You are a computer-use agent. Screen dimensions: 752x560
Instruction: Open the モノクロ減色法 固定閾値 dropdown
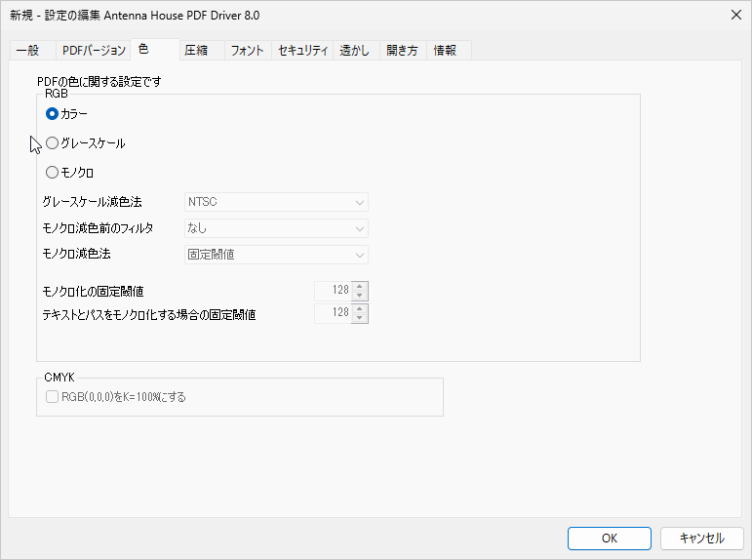[277, 255]
